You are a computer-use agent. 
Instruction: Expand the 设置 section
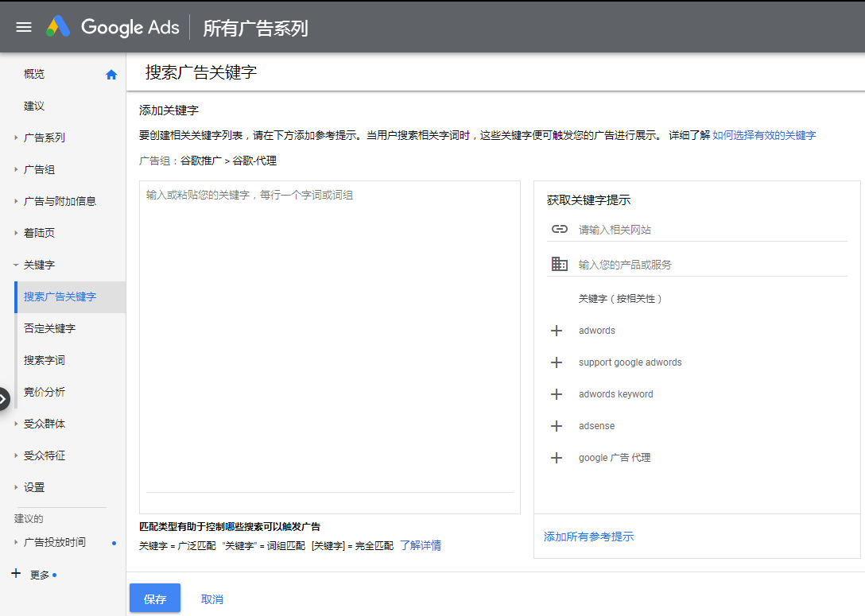pyautogui.click(x=16, y=487)
